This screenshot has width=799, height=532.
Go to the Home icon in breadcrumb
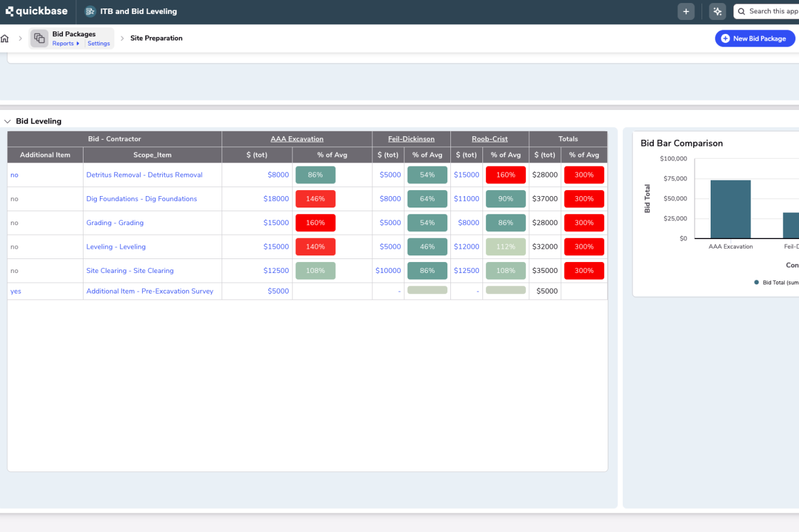click(5, 39)
